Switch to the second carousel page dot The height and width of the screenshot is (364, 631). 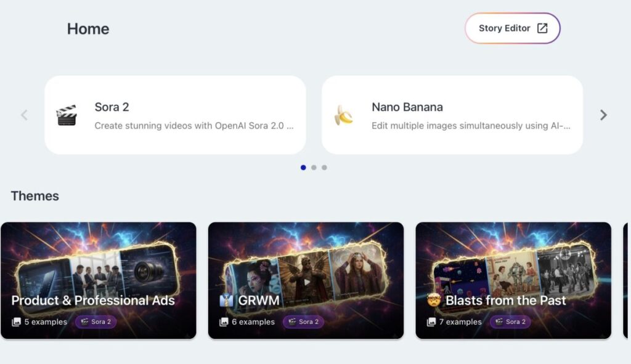(314, 168)
